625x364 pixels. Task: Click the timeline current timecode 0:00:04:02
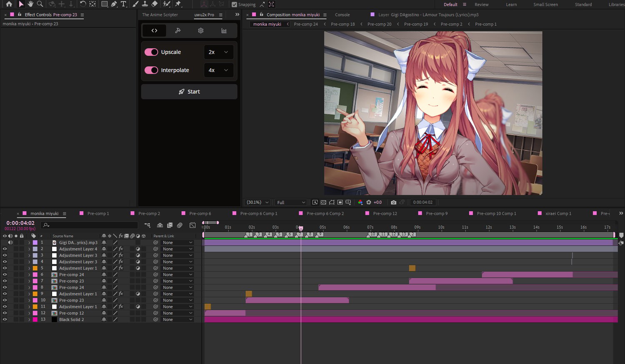[x=20, y=223]
